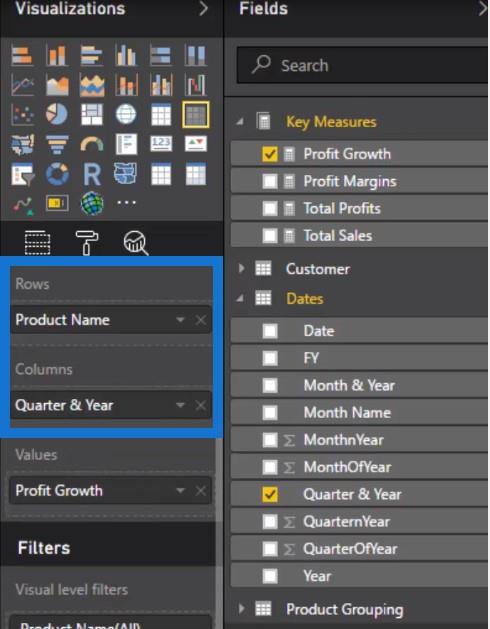The height and width of the screenshot is (629, 490).
Task: Choose the R script visual icon
Action: (91, 174)
